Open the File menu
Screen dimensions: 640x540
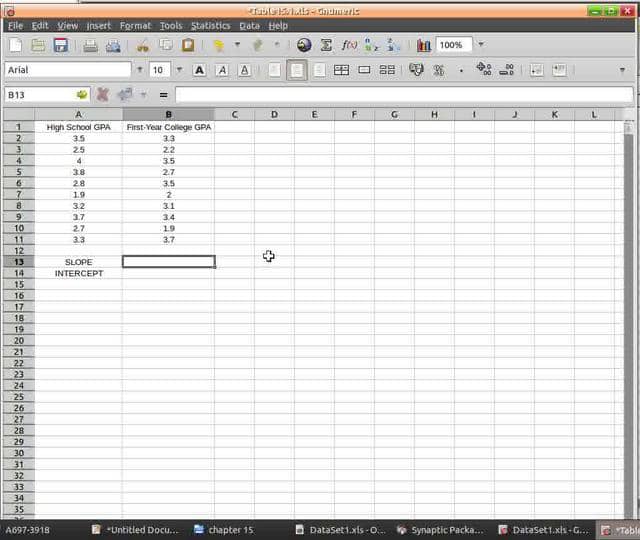tap(16, 26)
